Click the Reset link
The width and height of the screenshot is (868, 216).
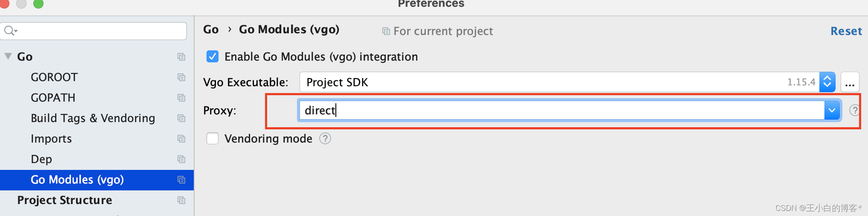[x=846, y=31]
